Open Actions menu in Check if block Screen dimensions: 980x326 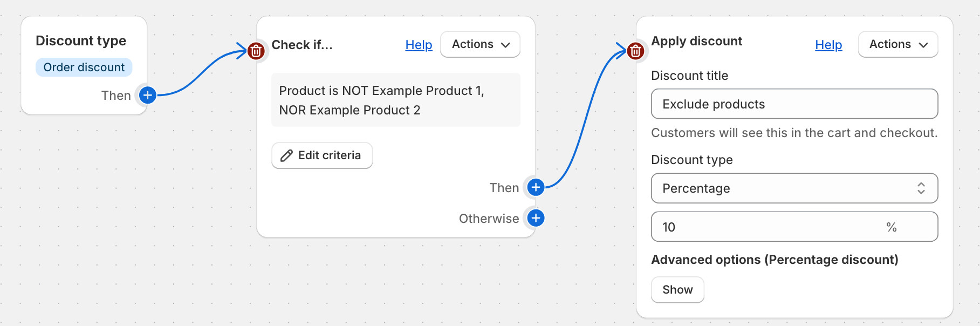tap(479, 44)
